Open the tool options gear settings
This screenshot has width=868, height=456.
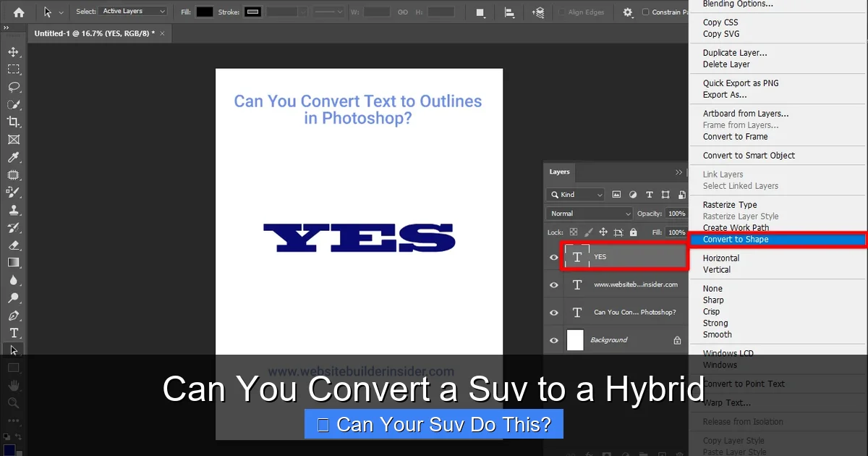[x=628, y=12]
